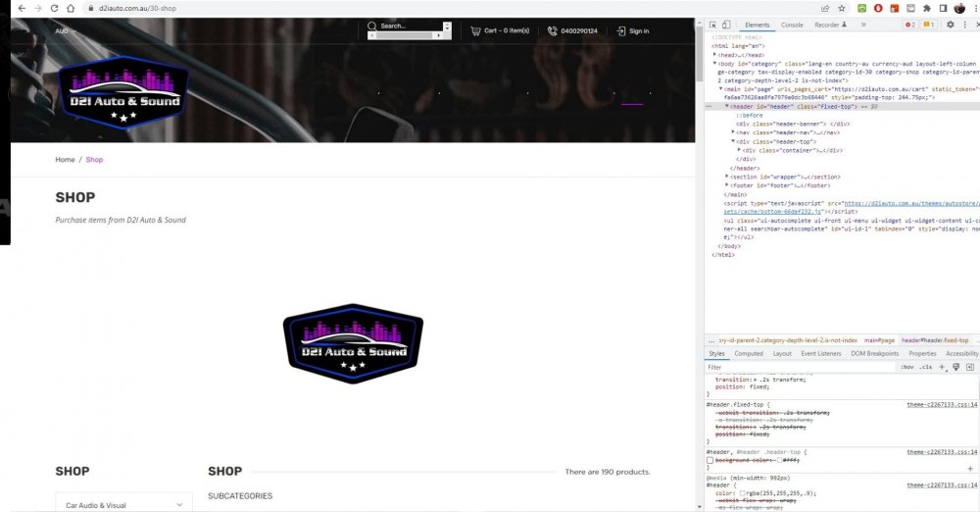Collapse the main#page element node

pos(720,89)
